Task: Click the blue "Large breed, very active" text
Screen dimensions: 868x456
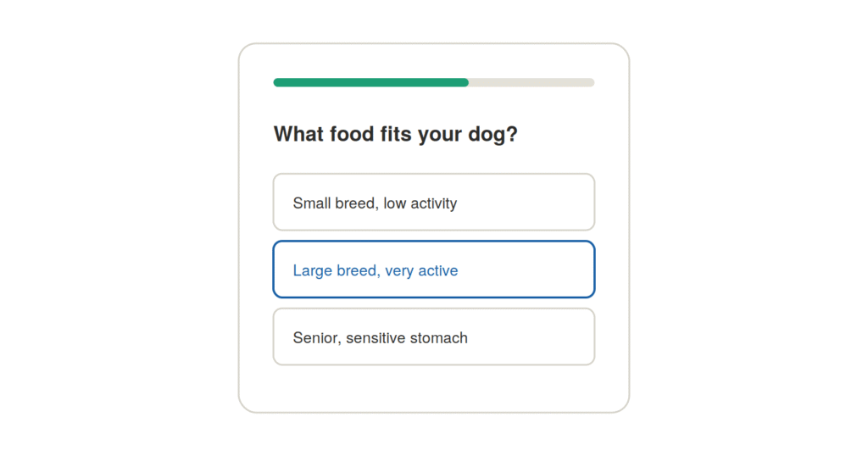Action: (x=376, y=270)
